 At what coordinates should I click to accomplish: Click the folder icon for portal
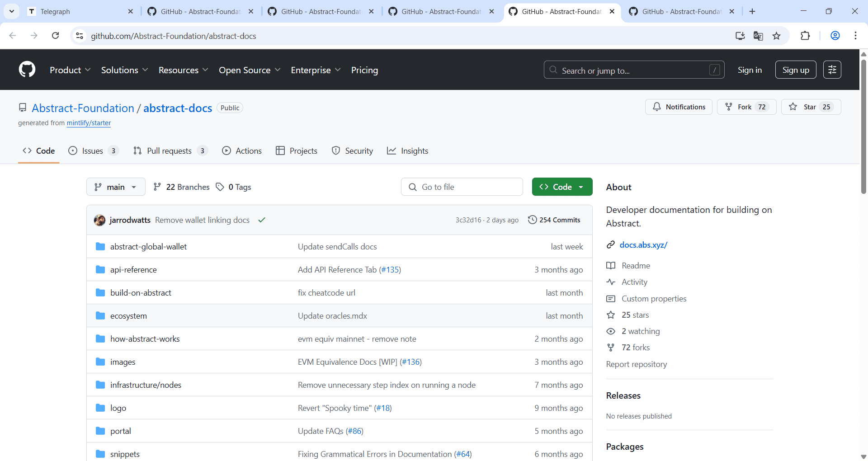[x=100, y=431]
